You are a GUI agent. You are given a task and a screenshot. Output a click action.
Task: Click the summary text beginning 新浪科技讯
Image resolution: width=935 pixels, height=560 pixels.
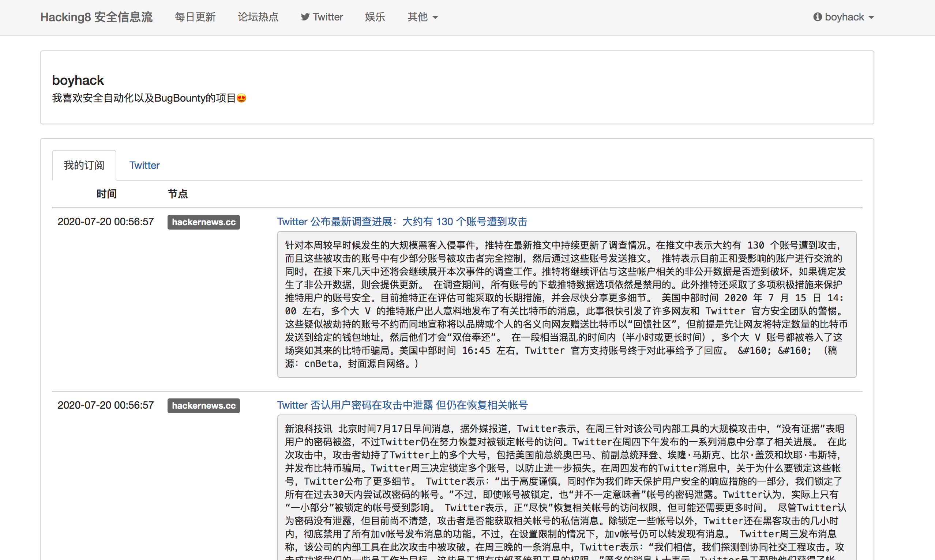[x=566, y=487]
